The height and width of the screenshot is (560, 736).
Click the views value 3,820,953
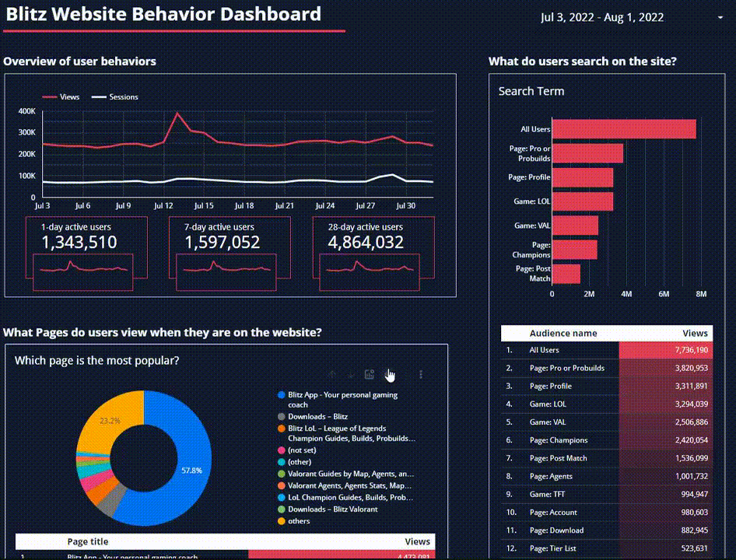692,368
